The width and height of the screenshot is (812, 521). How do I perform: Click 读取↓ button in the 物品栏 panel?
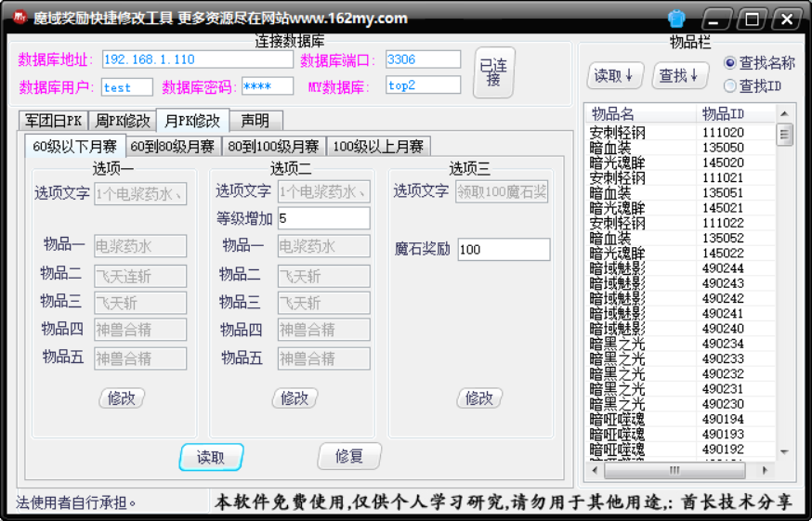point(615,75)
